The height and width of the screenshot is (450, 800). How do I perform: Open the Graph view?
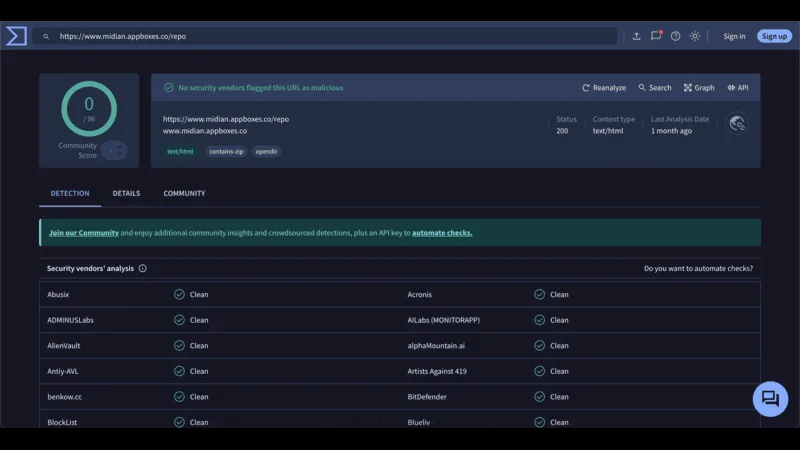[x=699, y=88]
